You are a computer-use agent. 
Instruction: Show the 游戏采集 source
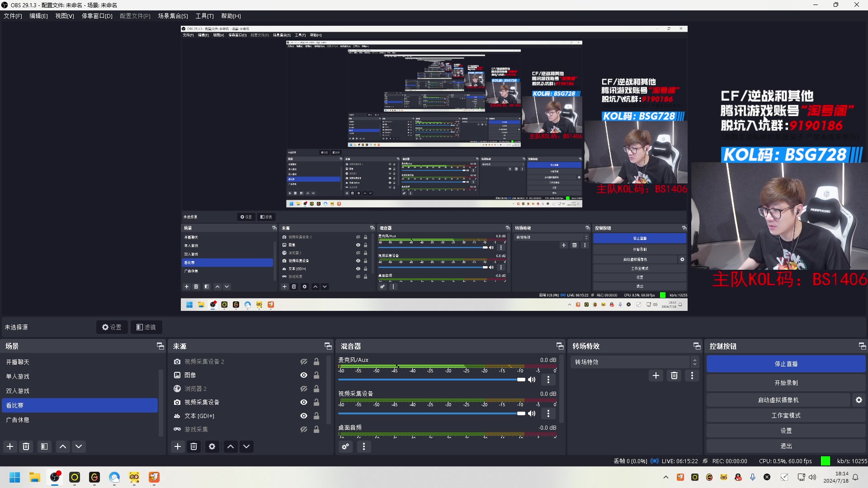tap(304, 429)
